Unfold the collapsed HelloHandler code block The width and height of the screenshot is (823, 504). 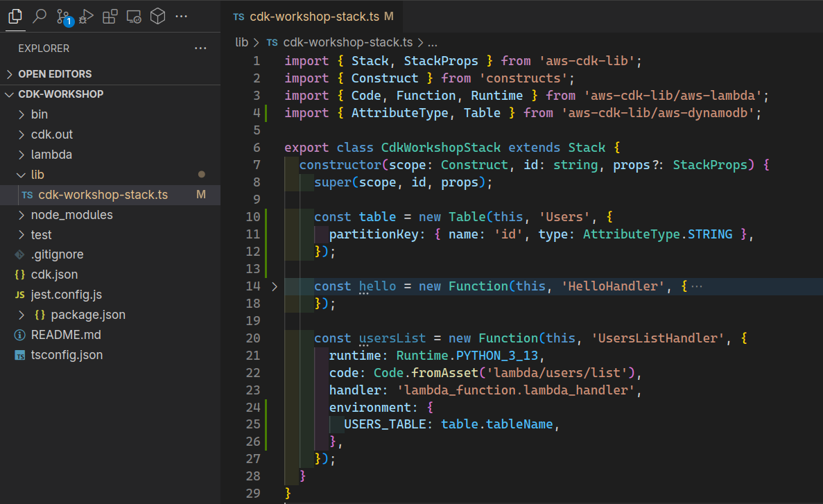coord(275,286)
